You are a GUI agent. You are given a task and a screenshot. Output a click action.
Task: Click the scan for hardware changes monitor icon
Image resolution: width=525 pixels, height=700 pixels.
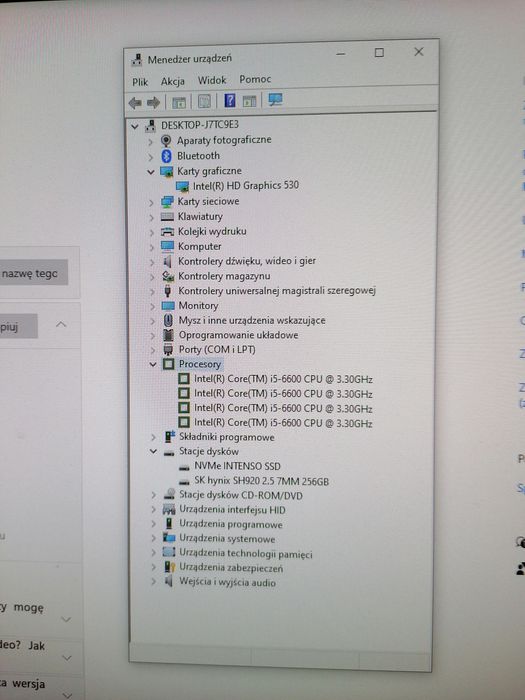coord(275,99)
